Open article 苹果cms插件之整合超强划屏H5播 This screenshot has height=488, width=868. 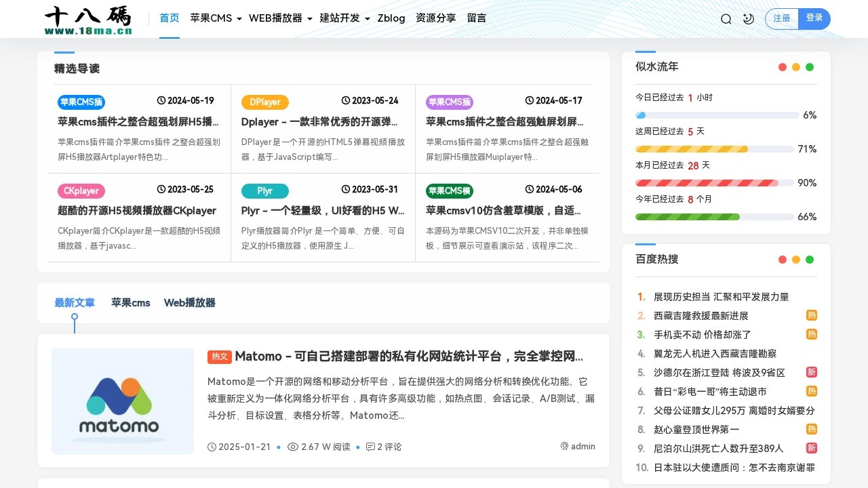point(139,122)
